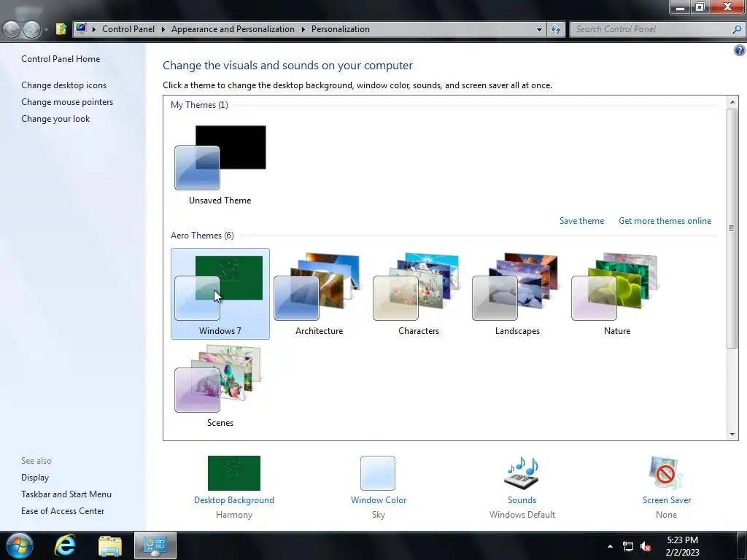
Task: Open Change desktop icons
Action: [x=64, y=85]
